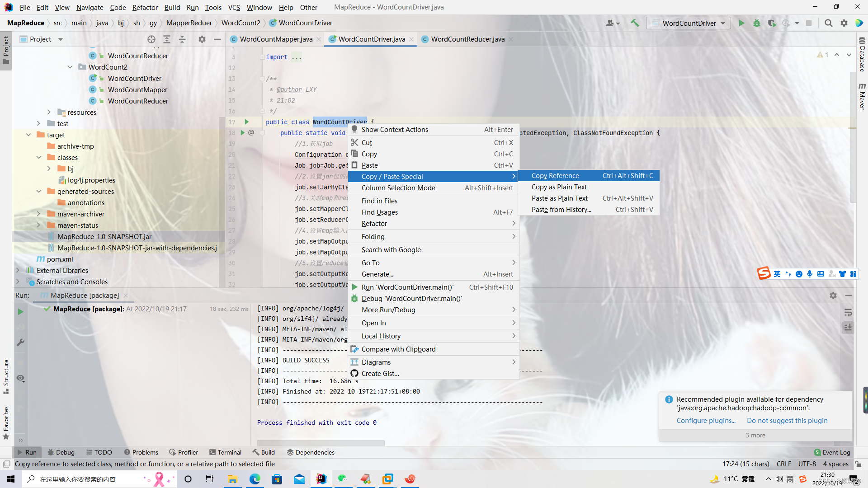The height and width of the screenshot is (488, 868).
Task: Click Select Opened File target icon
Action: pos(151,39)
